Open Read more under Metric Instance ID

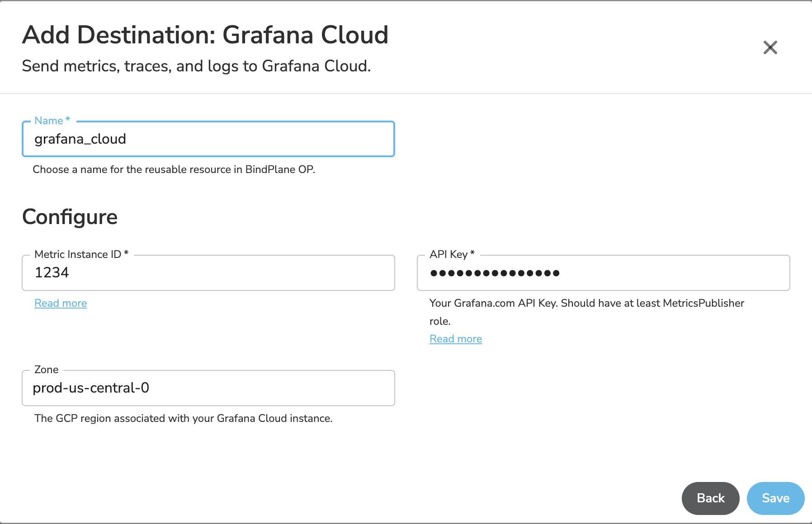(x=61, y=303)
